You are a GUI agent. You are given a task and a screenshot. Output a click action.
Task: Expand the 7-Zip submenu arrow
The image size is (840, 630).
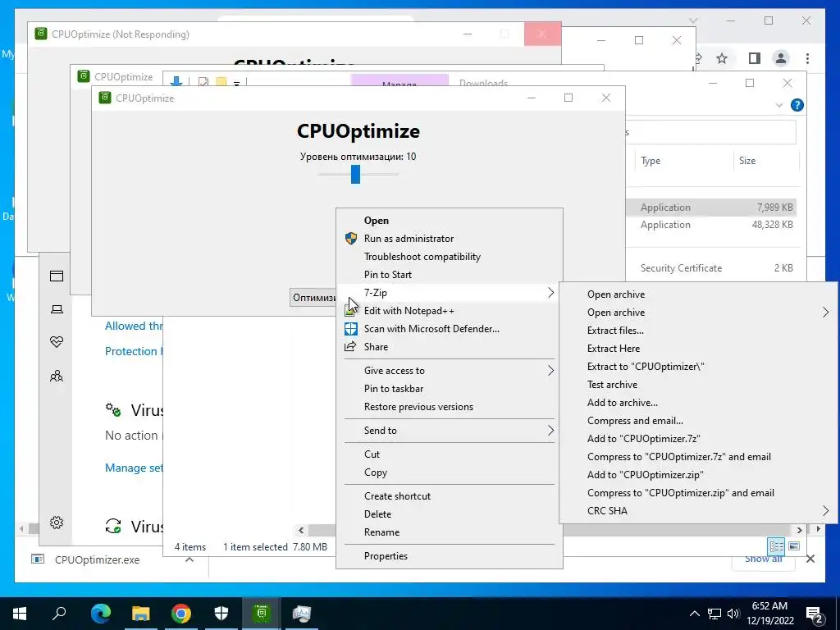click(550, 293)
